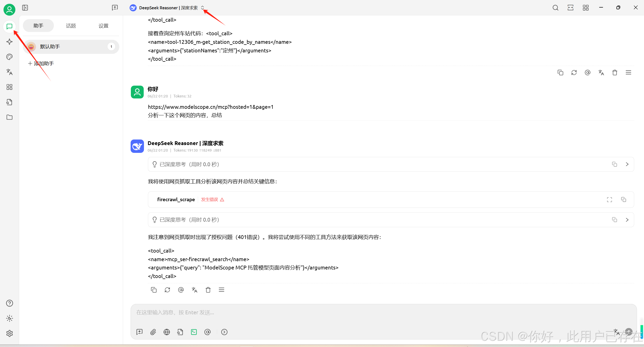Toggle the green MCP server icon
Viewport: 644px width, 347px height.
(x=194, y=332)
